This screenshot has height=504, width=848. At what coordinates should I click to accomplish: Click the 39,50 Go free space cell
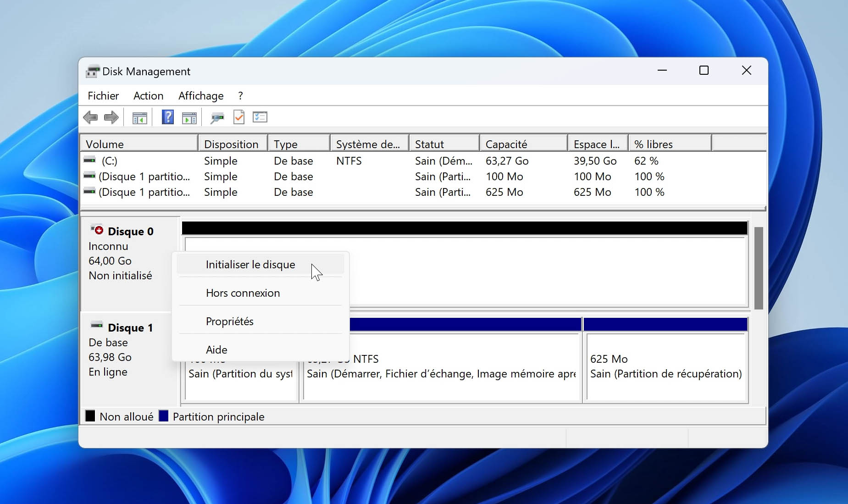coord(595,161)
